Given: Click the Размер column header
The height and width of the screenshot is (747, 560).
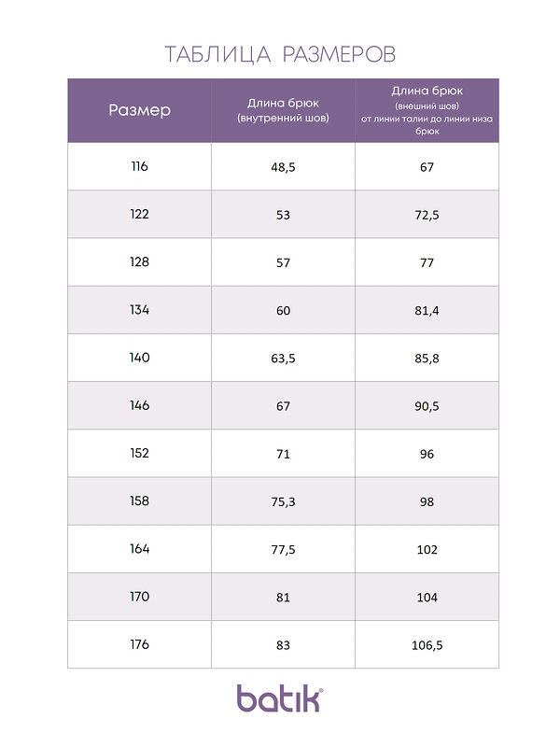Looking at the screenshot, I should (x=139, y=110).
